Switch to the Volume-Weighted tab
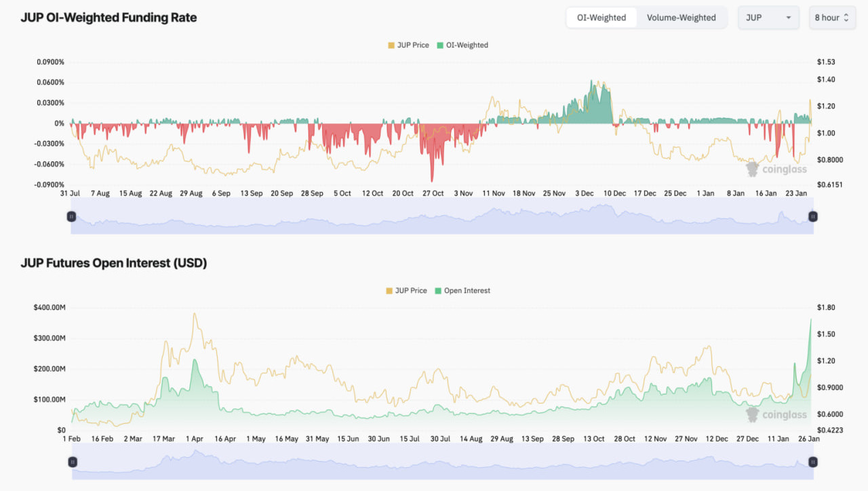This screenshot has height=491, width=868. pyautogui.click(x=681, y=18)
